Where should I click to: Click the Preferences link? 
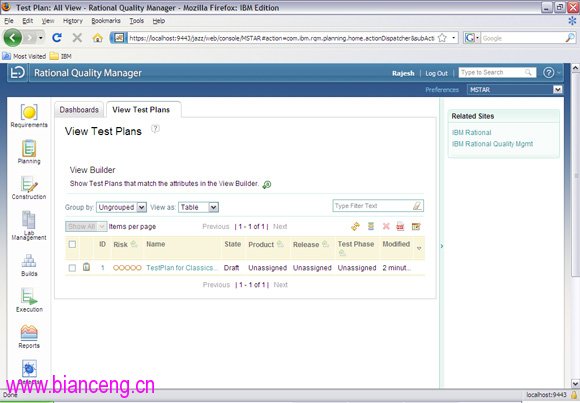pos(442,90)
